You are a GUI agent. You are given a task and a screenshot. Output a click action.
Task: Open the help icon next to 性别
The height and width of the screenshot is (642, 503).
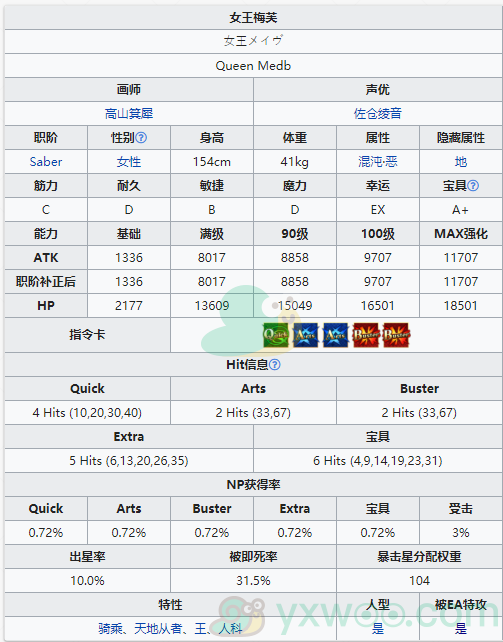point(141,138)
